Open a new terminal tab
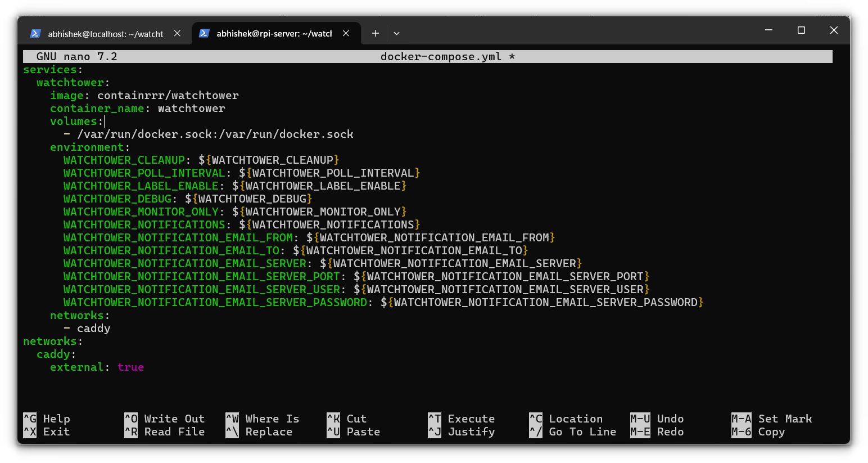The width and height of the screenshot is (868, 463). coord(376,33)
